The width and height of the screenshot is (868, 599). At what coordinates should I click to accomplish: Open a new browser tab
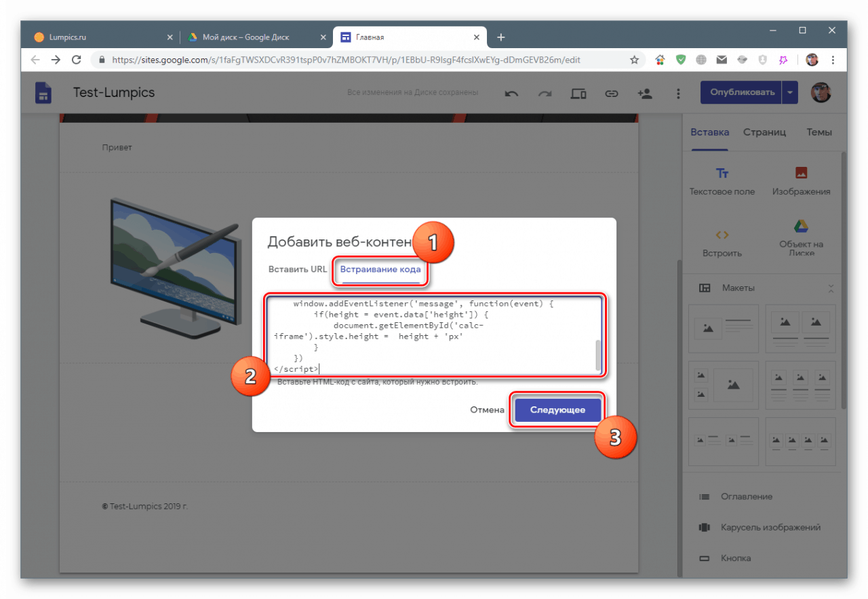click(x=500, y=37)
